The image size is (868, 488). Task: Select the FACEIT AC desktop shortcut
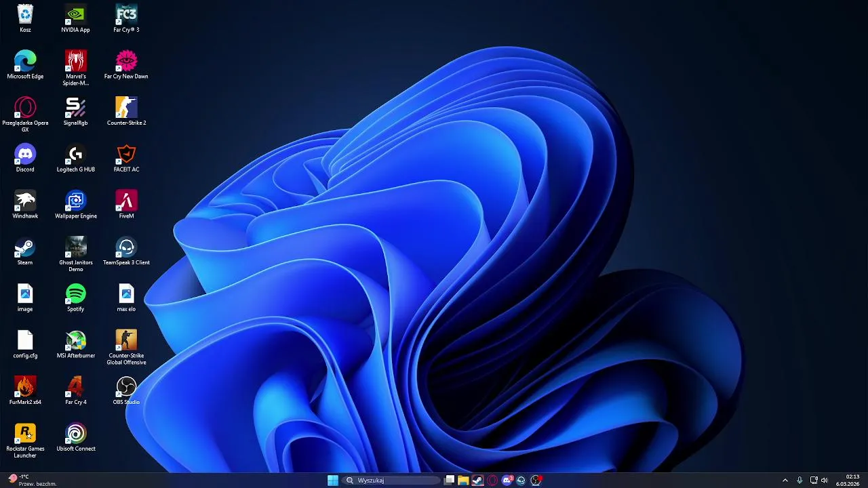point(126,158)
